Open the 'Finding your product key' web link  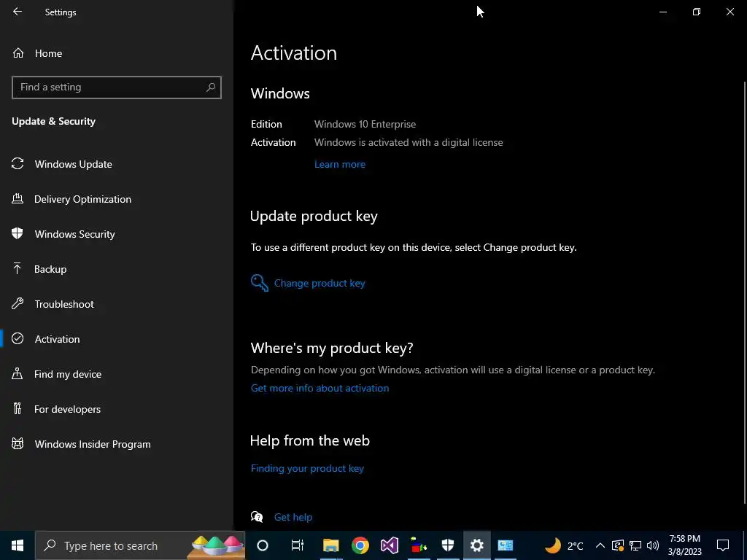tap(307, 469)
